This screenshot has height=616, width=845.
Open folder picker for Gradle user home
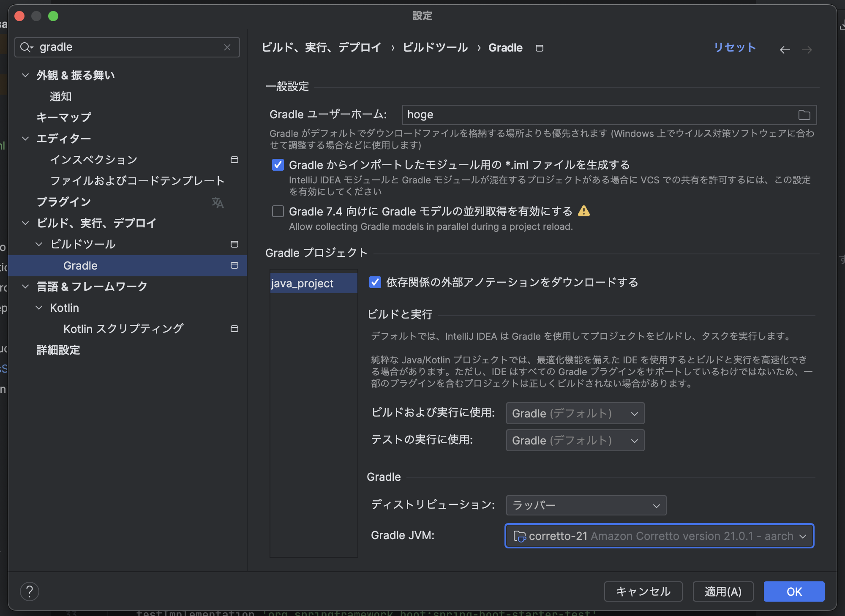804,114
